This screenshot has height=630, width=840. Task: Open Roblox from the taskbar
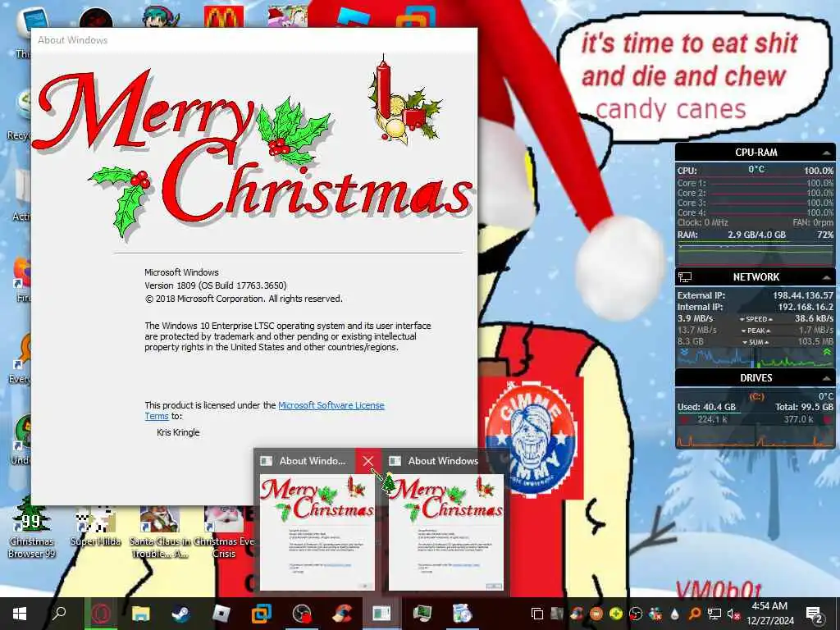pos(221,614)
